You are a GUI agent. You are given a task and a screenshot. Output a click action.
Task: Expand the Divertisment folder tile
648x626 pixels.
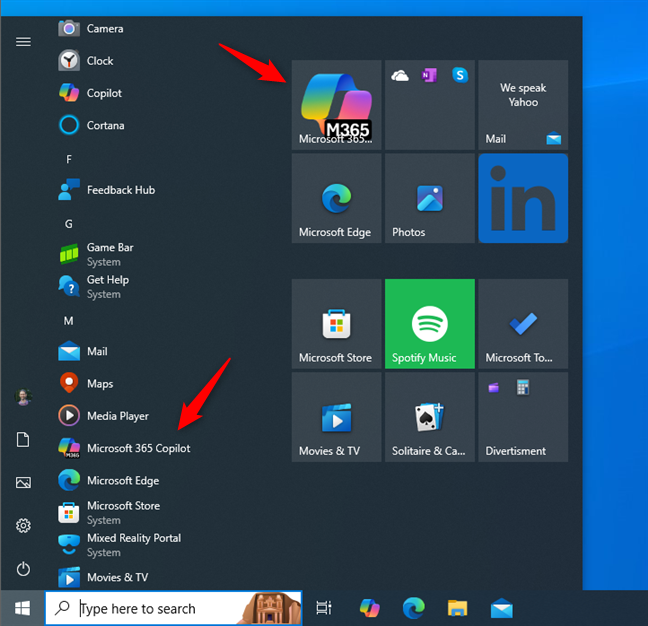tap(523, 417)
